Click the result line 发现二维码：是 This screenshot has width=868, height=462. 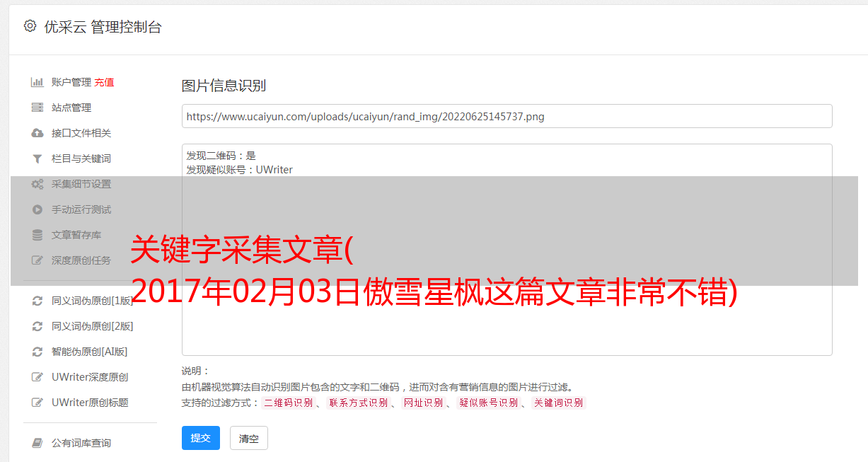pyautogui.click(x=221, y=156)
